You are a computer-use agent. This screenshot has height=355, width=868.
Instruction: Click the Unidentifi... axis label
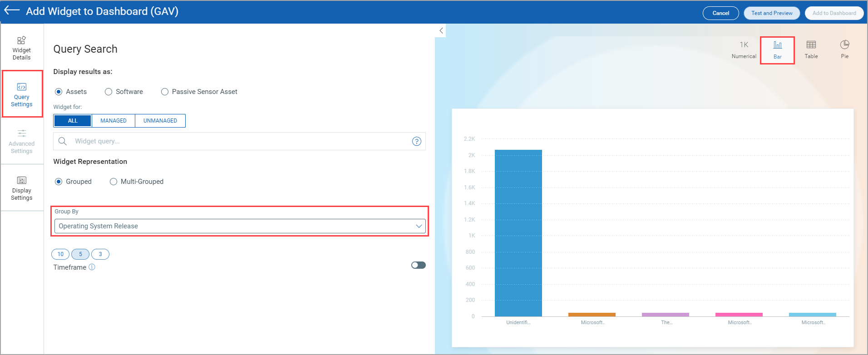518,322
